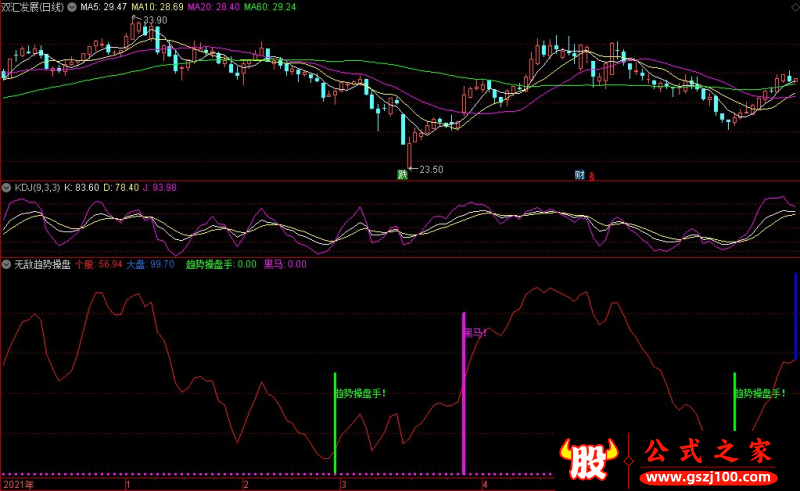Click the rightmost 趋势操盘手! label
This screenshot has width=800, height=491.
click(x=760, y=394)
